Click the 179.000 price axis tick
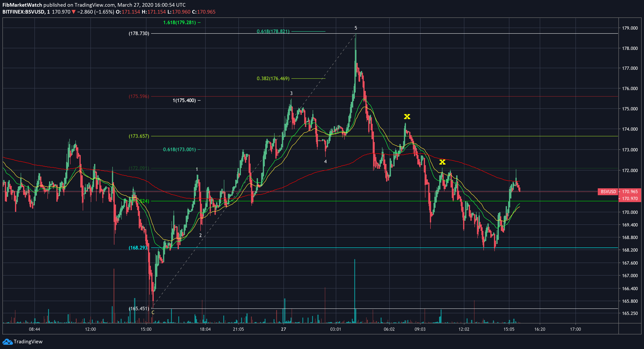This screenshot has width=644, height=349. pyautogui.click(x=630, y=28)
